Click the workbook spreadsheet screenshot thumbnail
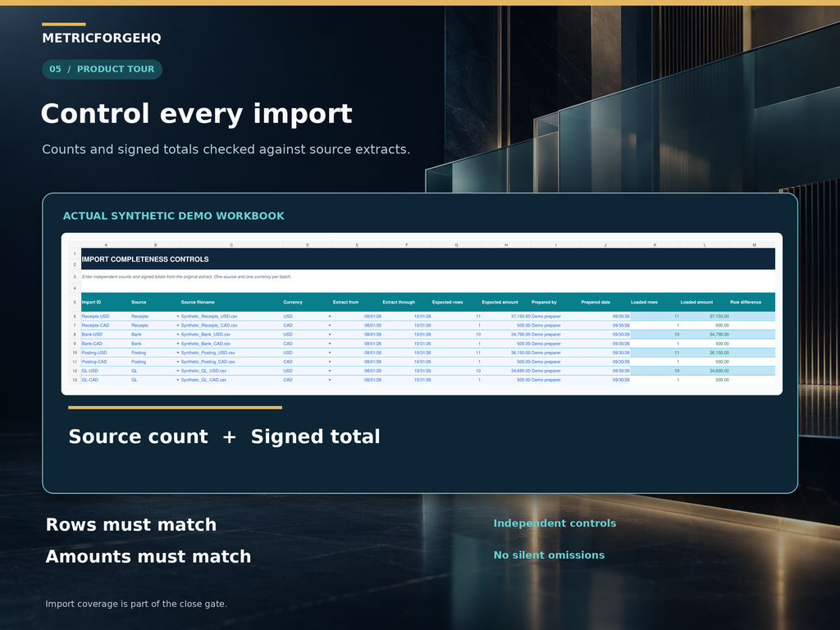The height and width of the screenshot is (630, 840). 422,314
